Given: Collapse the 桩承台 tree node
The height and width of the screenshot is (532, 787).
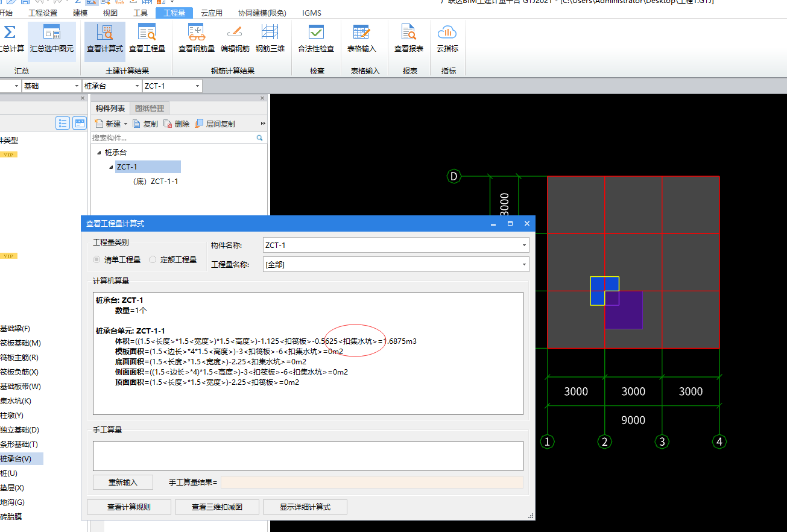Looking at the screenshot, I should tap(99, 153).
